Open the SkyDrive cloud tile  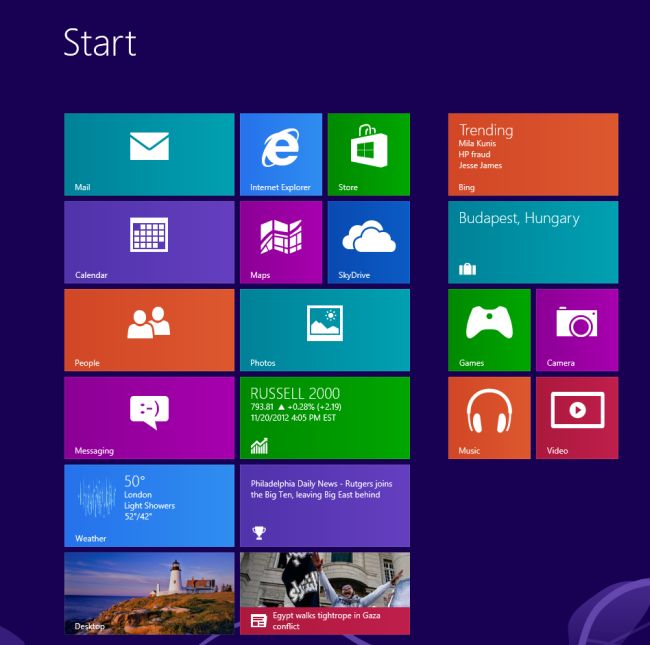369,242
